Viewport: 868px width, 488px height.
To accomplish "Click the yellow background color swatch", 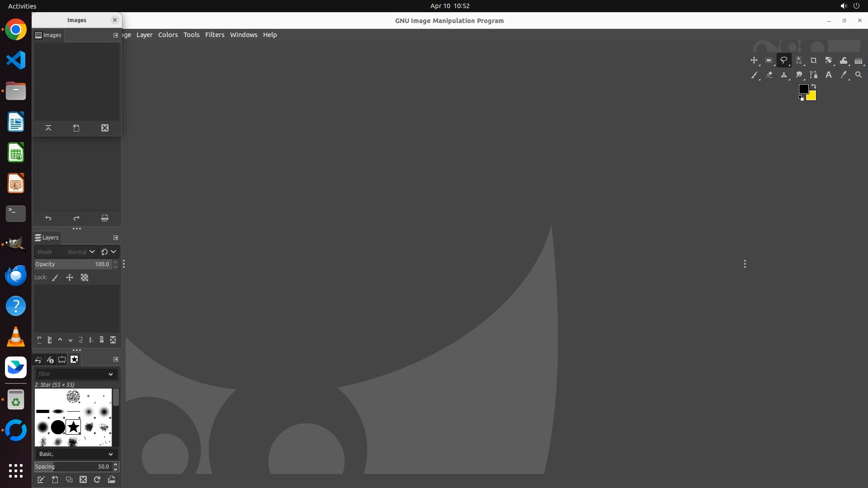I will (x=812, y=96).
